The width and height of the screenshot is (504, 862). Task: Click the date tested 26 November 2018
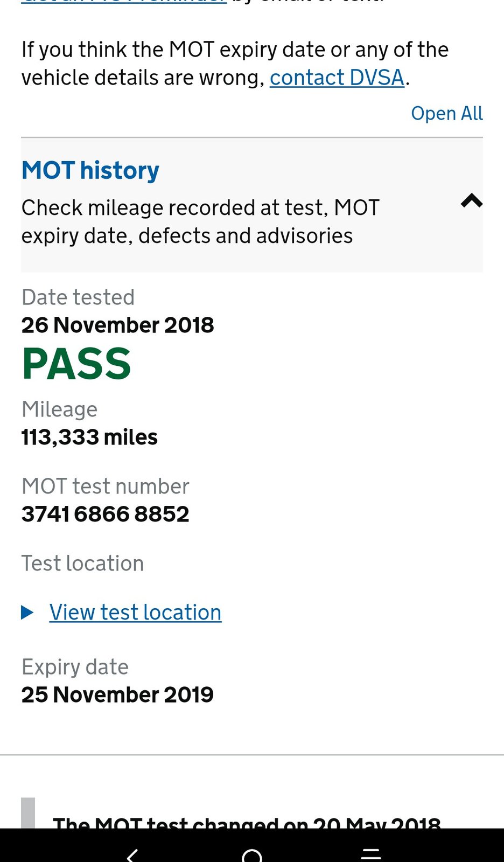click(117, 325)
